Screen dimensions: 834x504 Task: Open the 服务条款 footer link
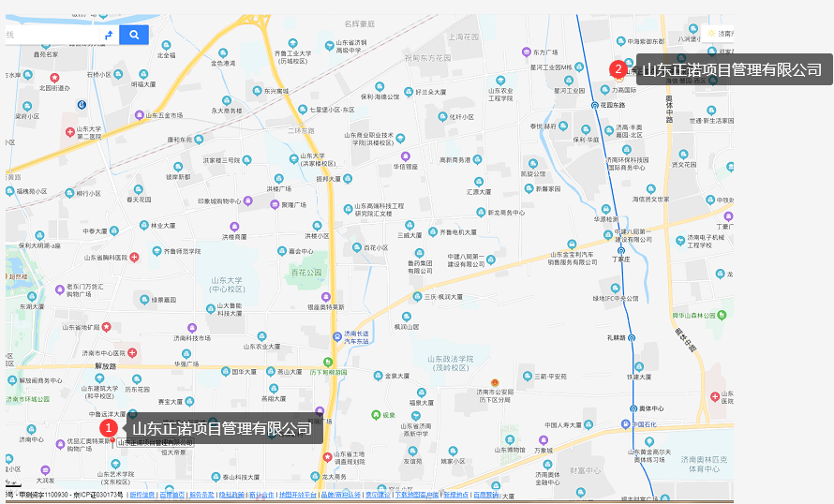(x=202, y=495)
